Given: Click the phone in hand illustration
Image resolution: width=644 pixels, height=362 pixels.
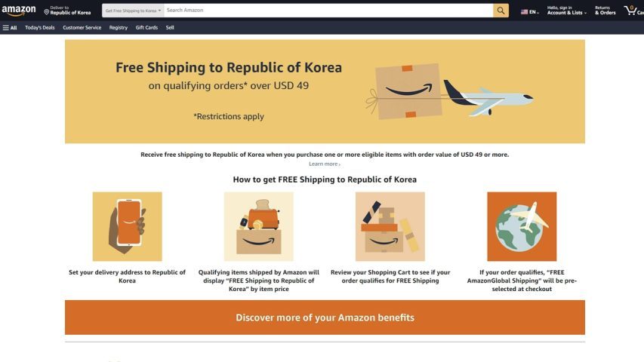Looking at the screenshot, I should (x=128, y=226).
